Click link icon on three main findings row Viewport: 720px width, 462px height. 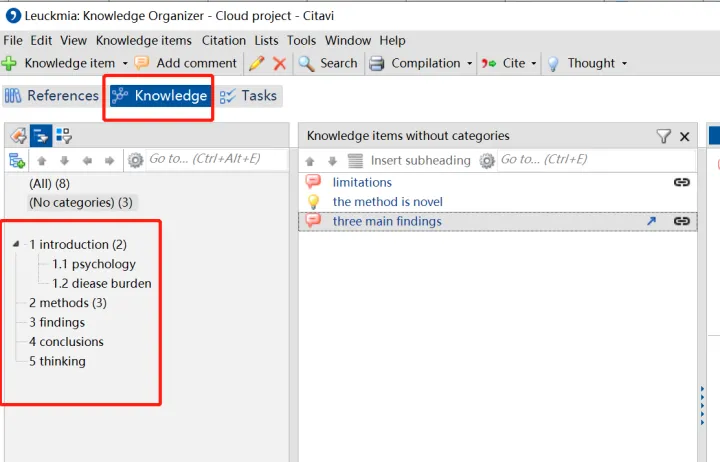click(682, 221)
